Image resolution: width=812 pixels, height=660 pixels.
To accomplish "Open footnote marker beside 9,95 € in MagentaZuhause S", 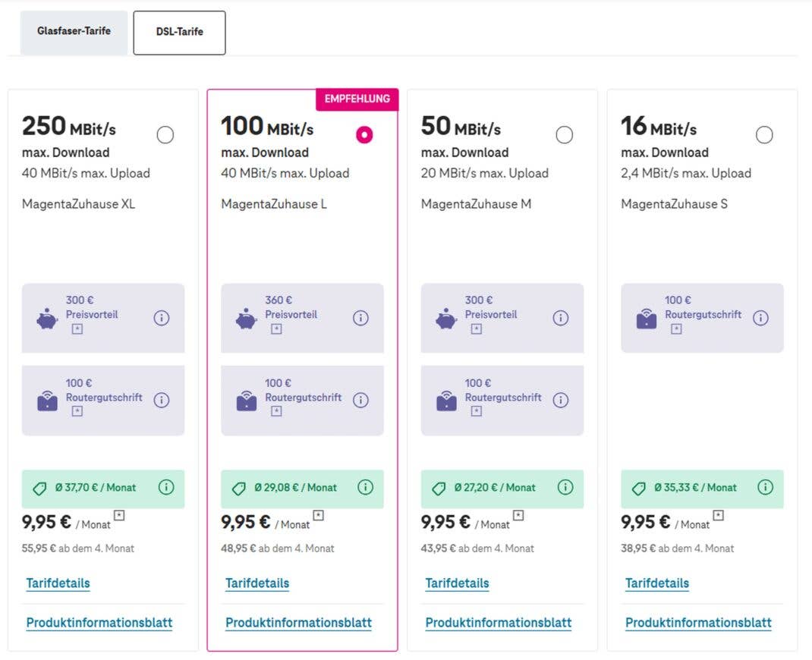I will pyautogui.click(x=718, y=515).
